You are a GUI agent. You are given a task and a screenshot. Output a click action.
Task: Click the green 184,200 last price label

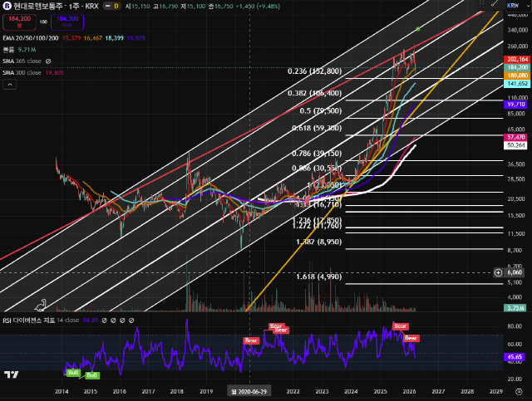pos(517,67)
